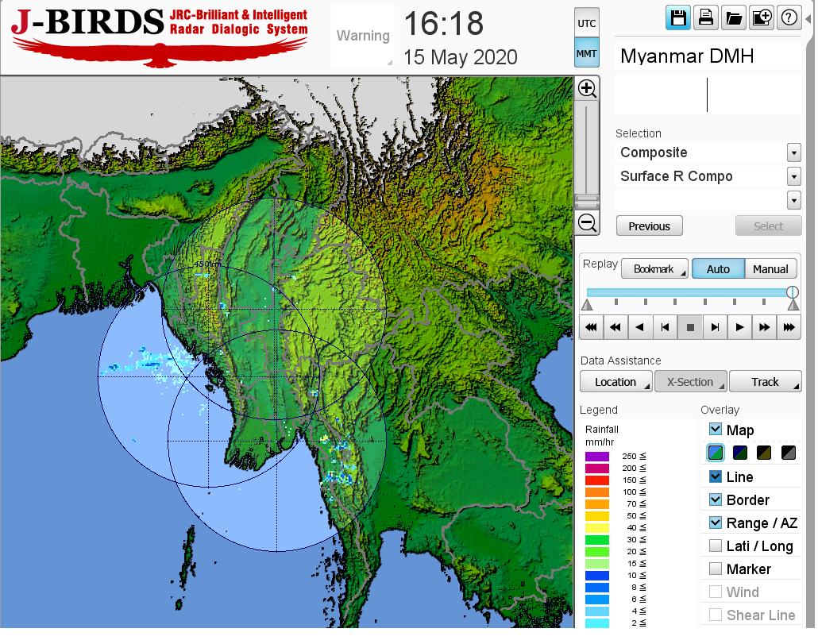Zoom out with the magnifier minus icon

(x=587, y=222)
